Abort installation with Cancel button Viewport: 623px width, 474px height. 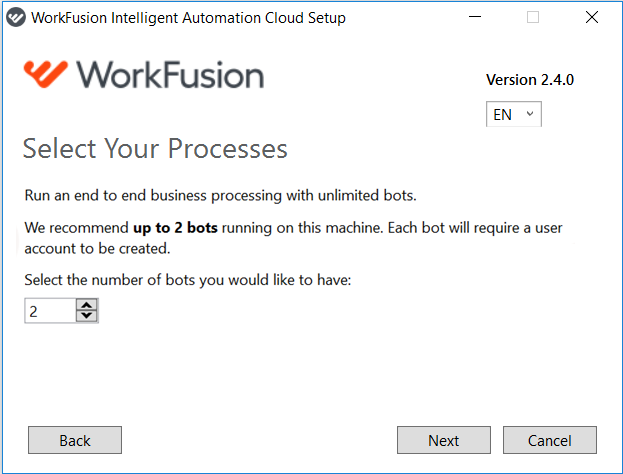(x=550, y=440)
